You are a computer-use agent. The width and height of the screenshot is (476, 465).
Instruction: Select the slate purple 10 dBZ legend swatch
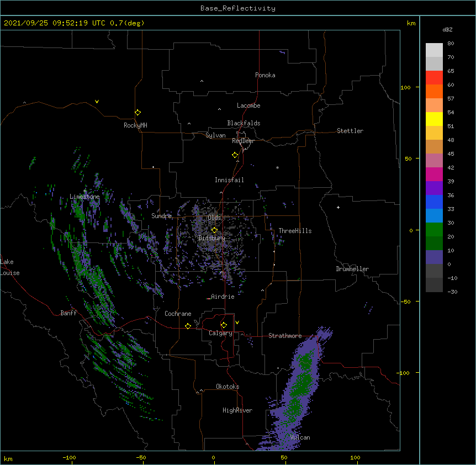pyautogui.click(x=434, y=257)
